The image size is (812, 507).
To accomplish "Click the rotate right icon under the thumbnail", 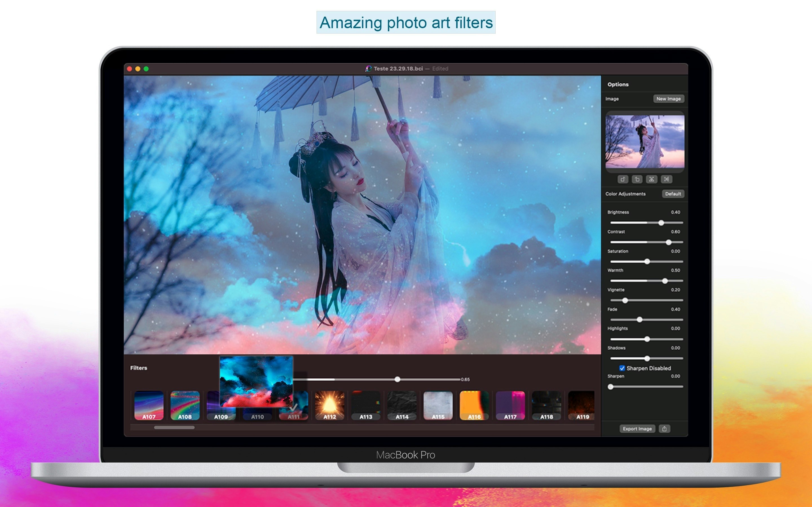I will 623,179.
